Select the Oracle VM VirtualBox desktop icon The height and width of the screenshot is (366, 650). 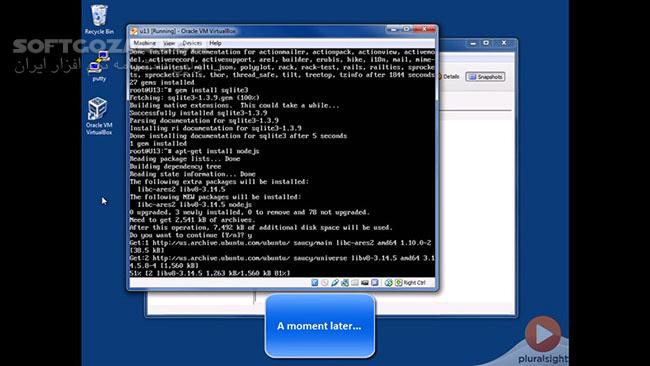tap(99, 116)
